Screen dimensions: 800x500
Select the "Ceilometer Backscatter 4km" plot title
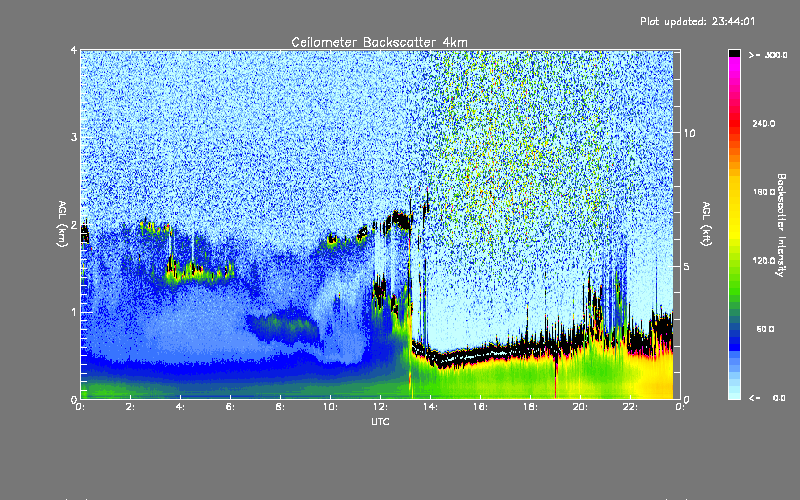coord(379,42)
